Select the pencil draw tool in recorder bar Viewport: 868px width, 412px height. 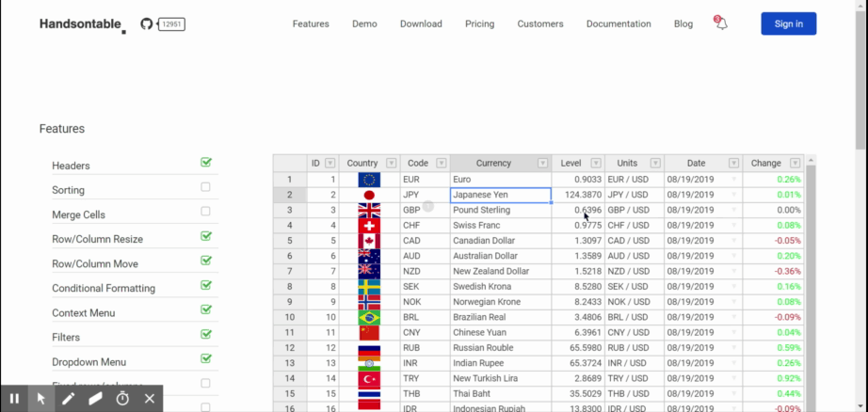point(68,399)
